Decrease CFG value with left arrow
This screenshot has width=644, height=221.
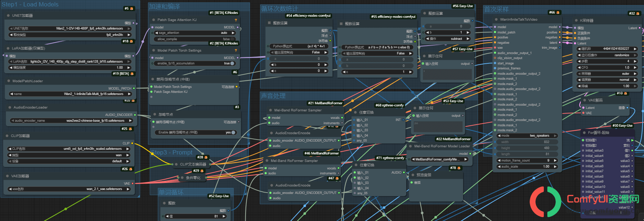[579, 67]
